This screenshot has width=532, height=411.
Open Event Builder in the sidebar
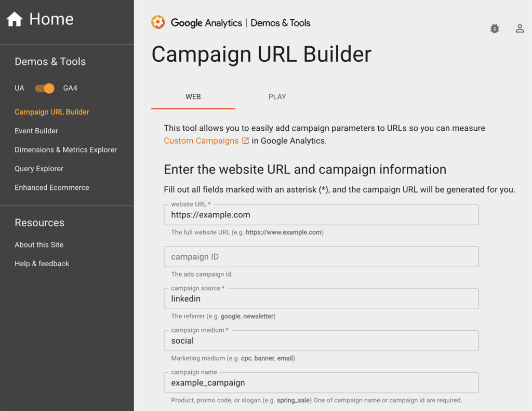[36, 131]
